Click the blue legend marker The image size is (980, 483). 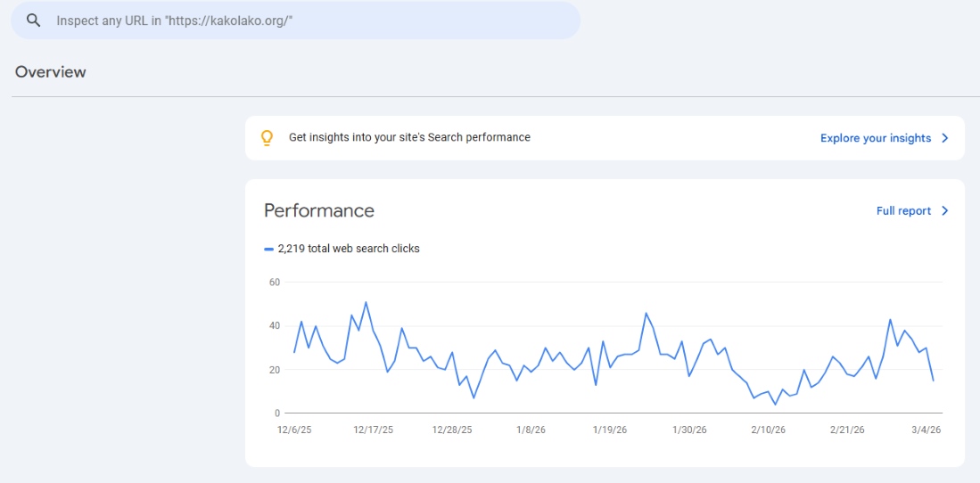[268, 249]
